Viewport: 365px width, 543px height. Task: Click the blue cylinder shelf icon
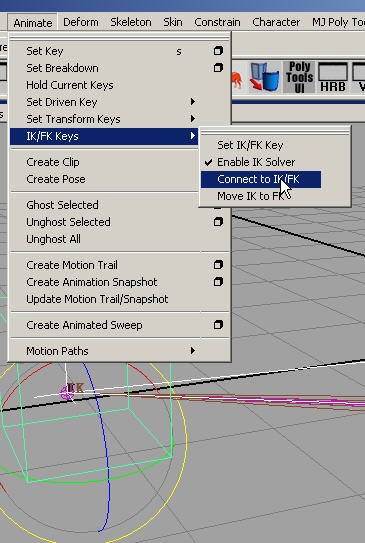pos(265,78)
